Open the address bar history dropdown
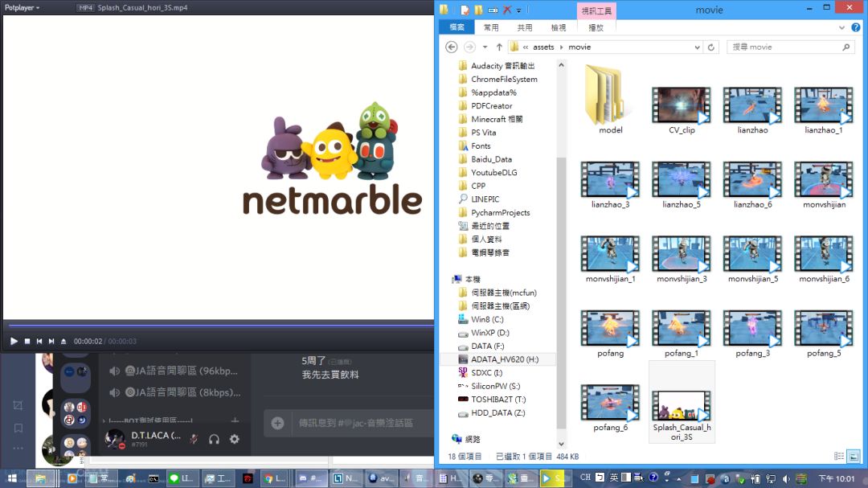This screenshot has height=488, width=868. 697,47
